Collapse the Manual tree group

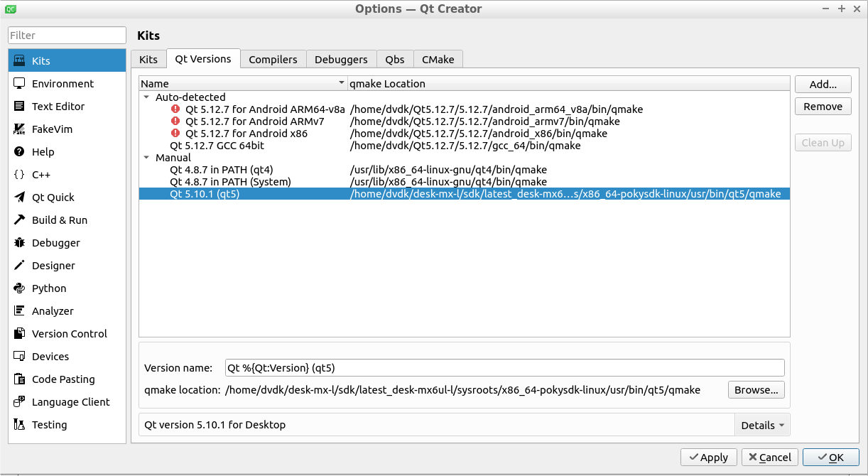pos(146,158)
